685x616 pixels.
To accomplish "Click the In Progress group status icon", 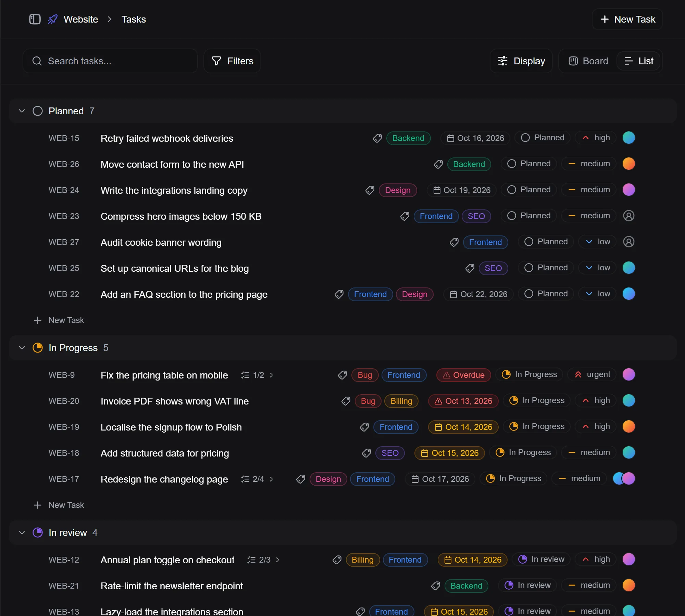I will click(x=38, y=348).
